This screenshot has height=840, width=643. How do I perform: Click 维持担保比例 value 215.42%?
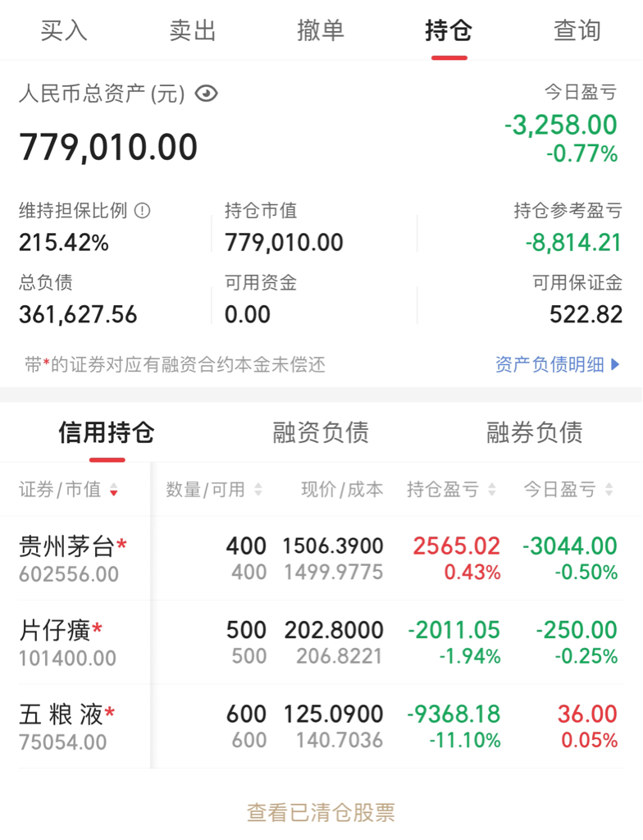(x=64, y=243)
